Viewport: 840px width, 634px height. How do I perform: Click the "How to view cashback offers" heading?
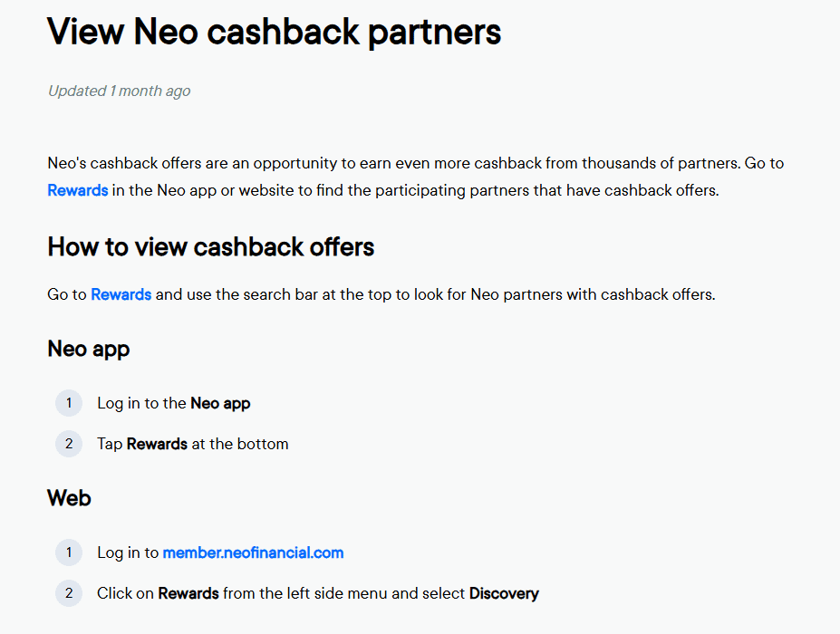click(x=210, y=246)
